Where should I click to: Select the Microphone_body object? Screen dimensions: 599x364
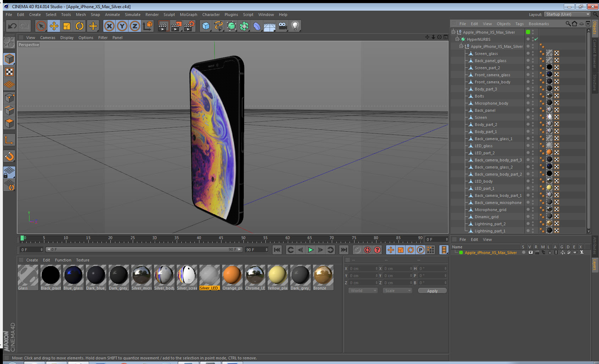(x=491, y=103)
